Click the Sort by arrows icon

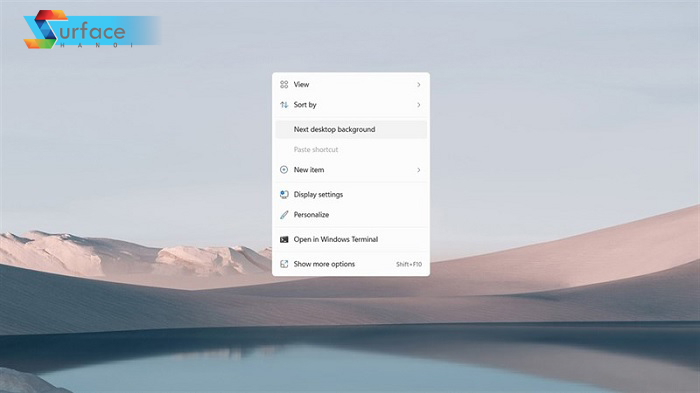pyautogui.click(x=284, y=105)
